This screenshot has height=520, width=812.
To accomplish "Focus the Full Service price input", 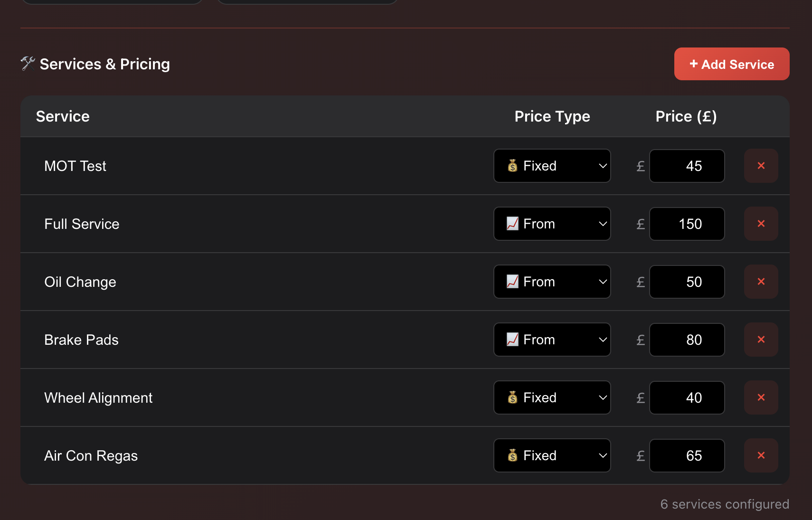I will [x=687, y=224].
